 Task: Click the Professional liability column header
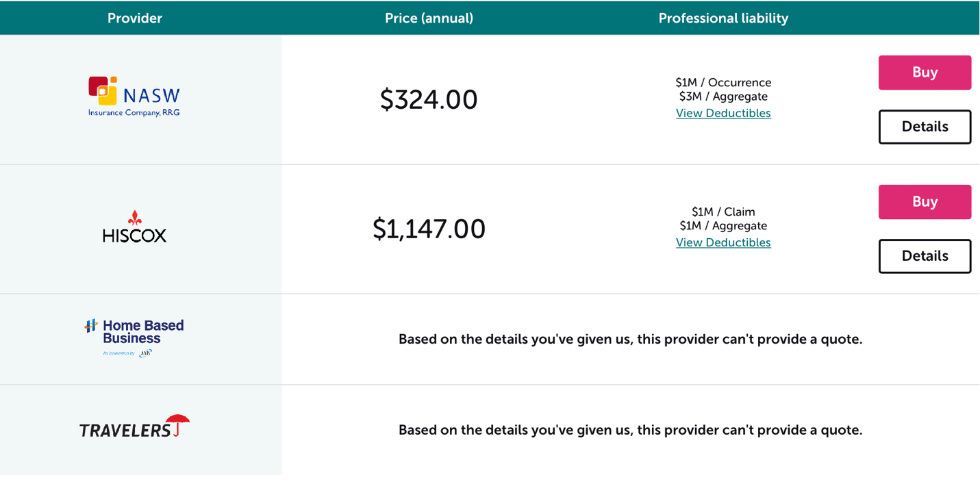(723, 18)
